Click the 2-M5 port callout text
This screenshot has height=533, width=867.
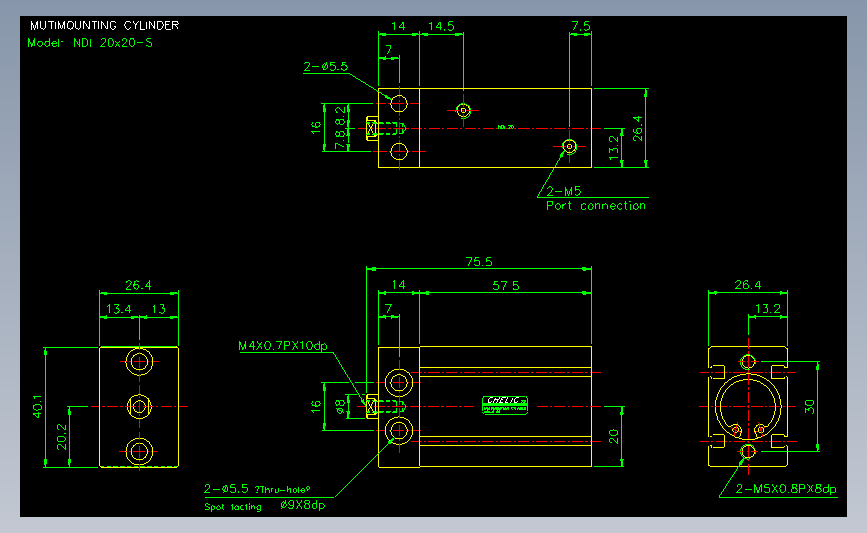(x=563, y=191)
